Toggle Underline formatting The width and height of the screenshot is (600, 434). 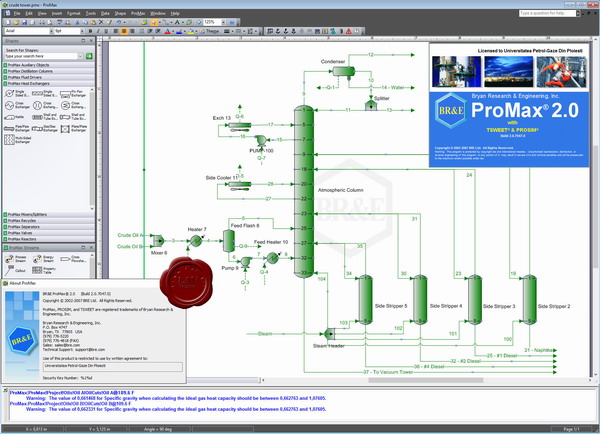pyautogui.click(x=106, y=31)
